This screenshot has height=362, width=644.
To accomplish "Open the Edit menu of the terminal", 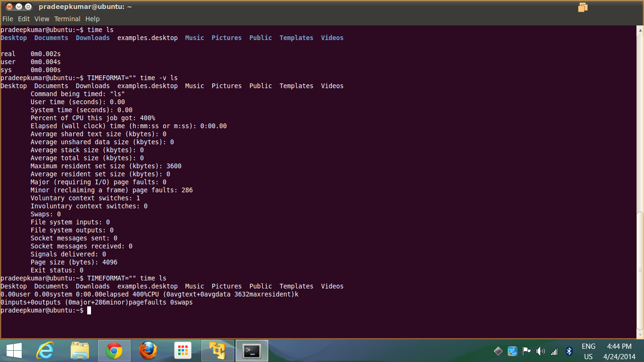I will [24, 19].
